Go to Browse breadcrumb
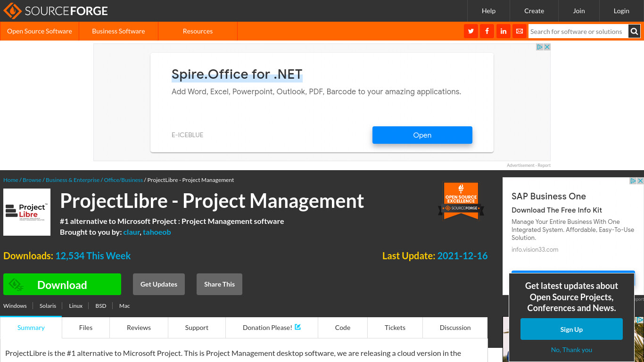644x362 pixels. tap(32, 180)
